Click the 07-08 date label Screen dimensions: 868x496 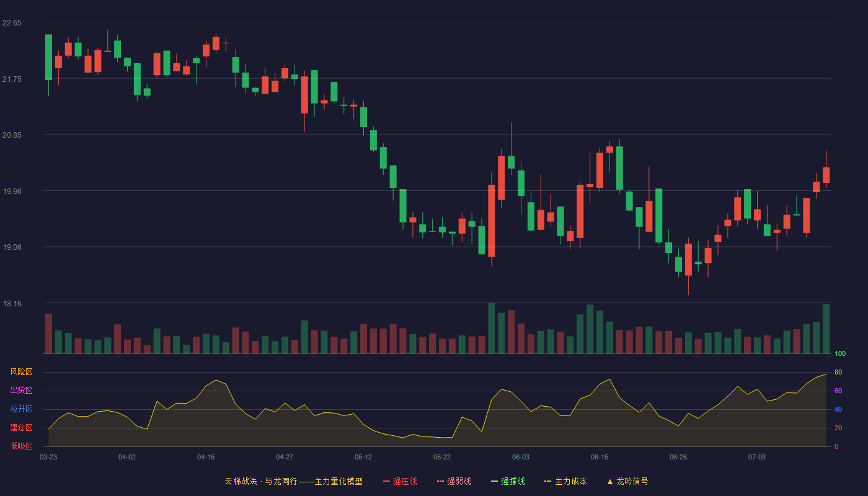pyautogui.click(x=757, y=457)
